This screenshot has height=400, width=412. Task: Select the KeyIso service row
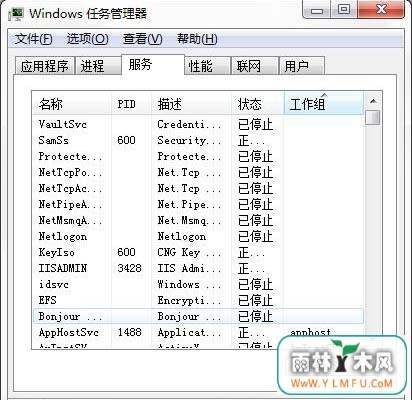[198, 252]
